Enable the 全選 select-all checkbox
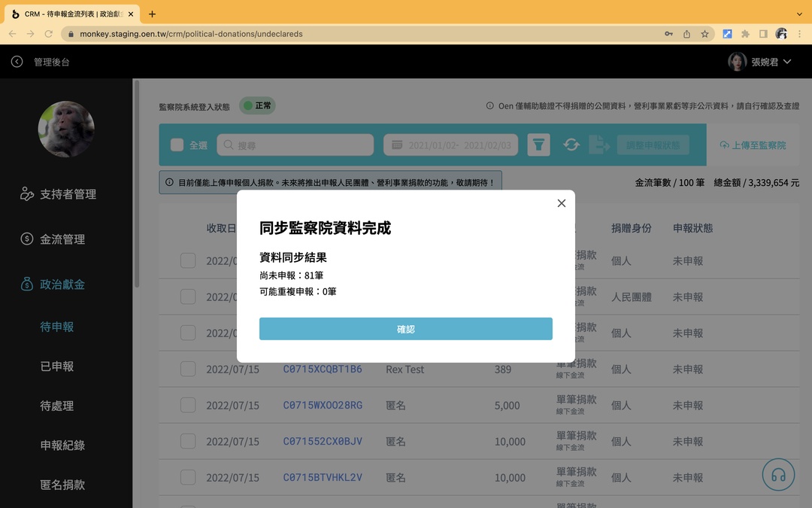The width and height of the screenshot is (812, 508). click(177, 144)
